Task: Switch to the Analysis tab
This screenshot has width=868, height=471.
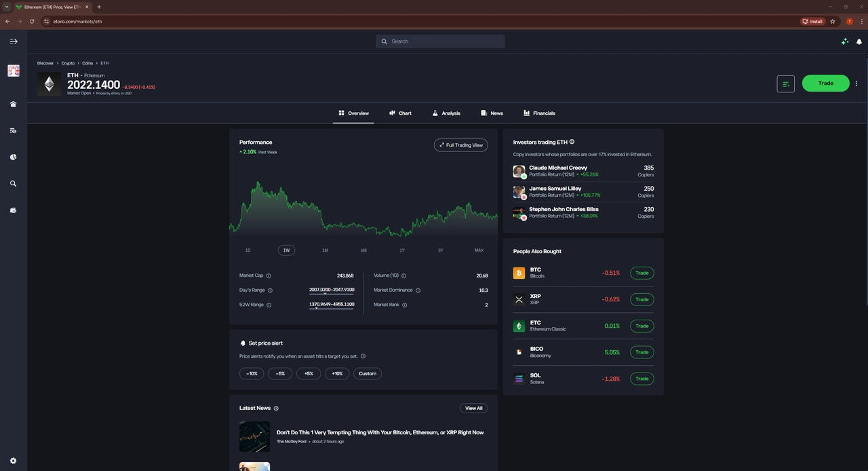Action: [x=446, y=113]
